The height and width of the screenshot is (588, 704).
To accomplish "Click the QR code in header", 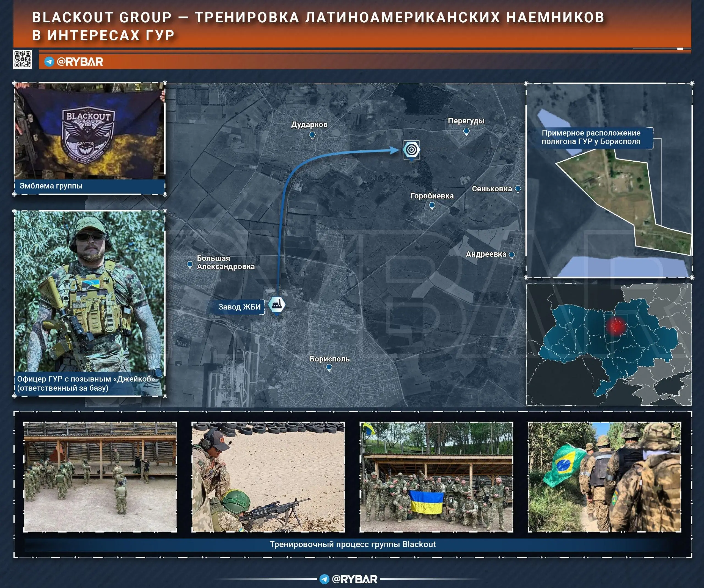I will click(x=23, y=60).
